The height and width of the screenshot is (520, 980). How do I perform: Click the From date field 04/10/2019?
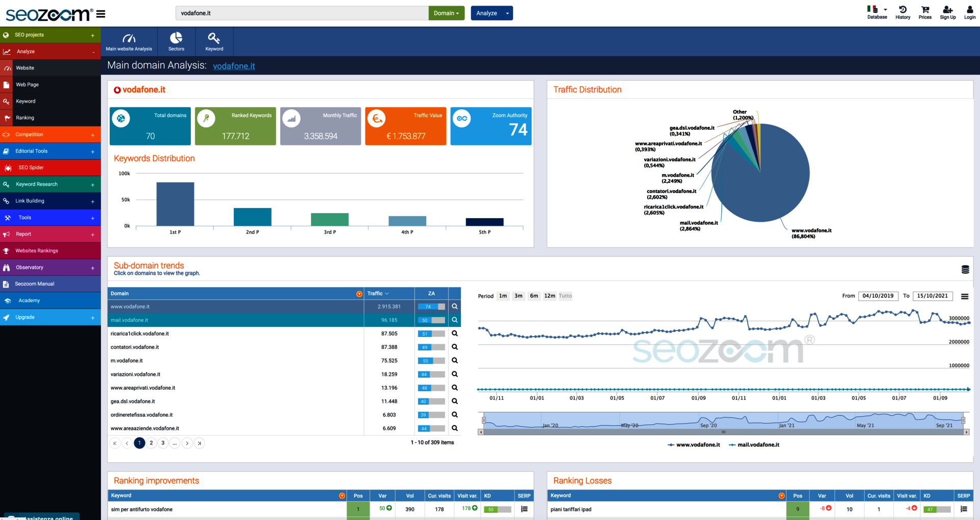[x=878, y=296]
